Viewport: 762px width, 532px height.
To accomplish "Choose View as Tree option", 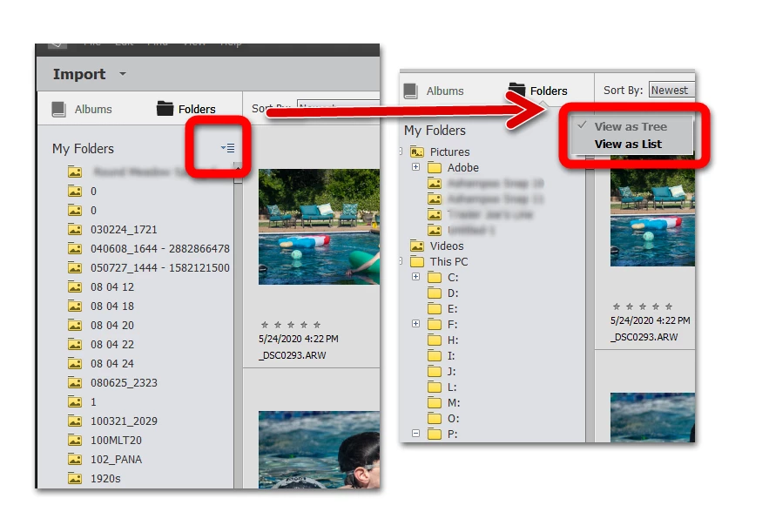I will 631,127.
